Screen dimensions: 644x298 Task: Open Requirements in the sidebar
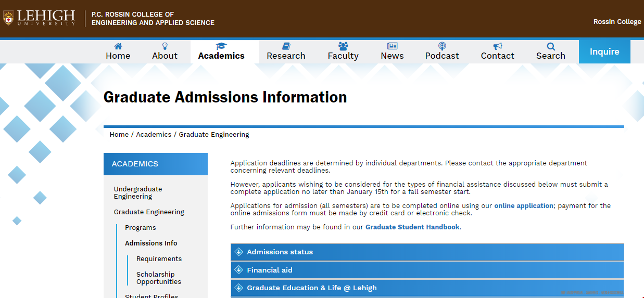159,259
